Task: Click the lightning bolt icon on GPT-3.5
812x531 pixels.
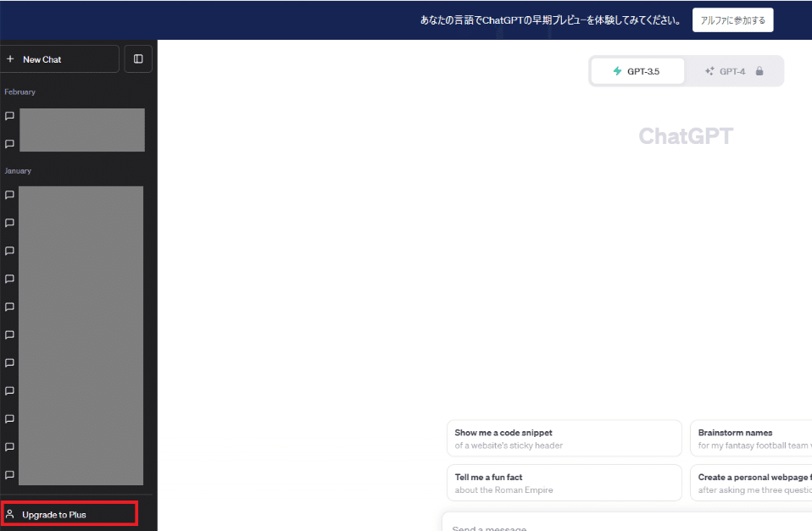Action: [617, 71]
